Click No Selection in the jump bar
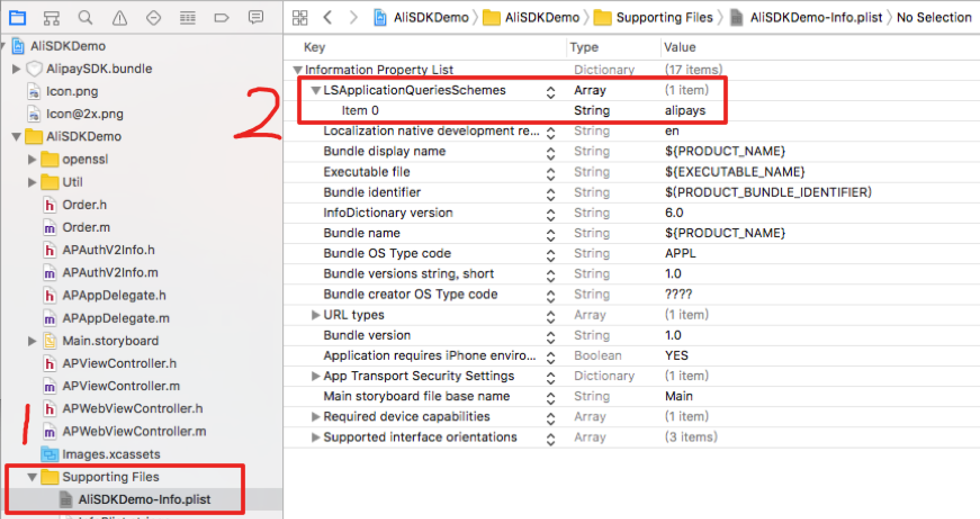This screenshot has width=980, height=519. [x=934, y=18]
